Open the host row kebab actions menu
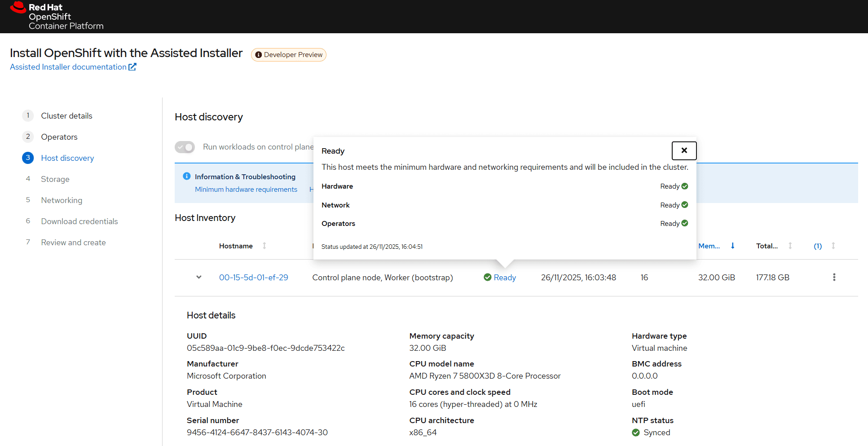This screenshot has width=868, height=446. [834, 277]
